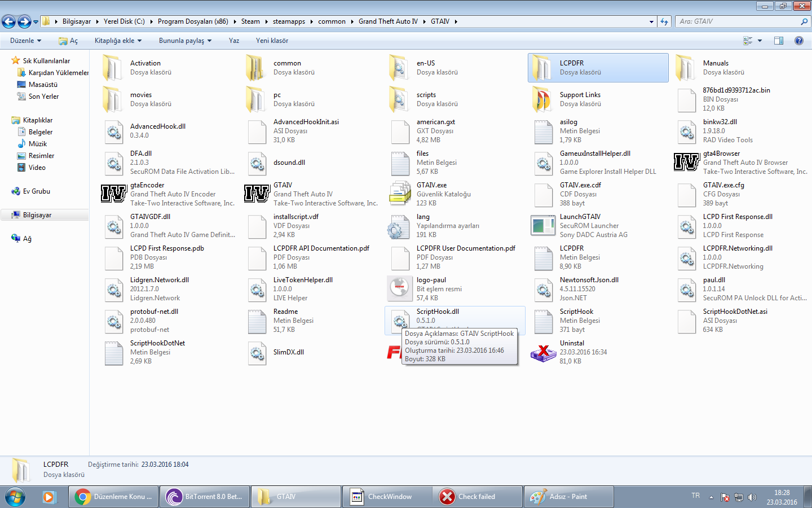Image resolution: width=812 pixels, height=508 pixels.
Task: Open the LCPDFR folder icon
Action: [542, 68]
